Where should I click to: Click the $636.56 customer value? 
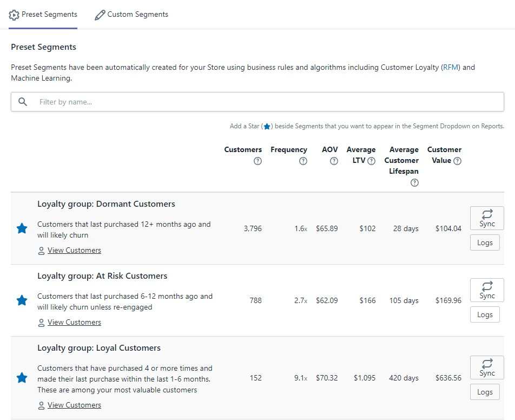448,378
